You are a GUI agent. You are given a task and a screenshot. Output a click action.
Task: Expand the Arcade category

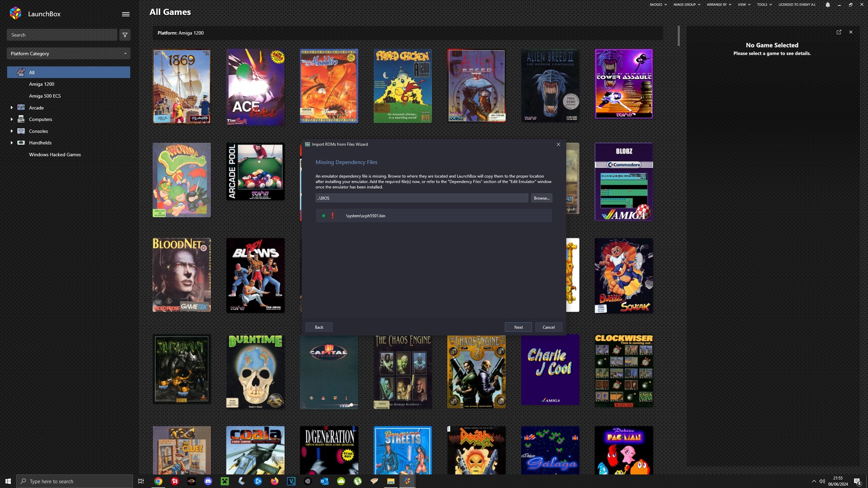12,108
